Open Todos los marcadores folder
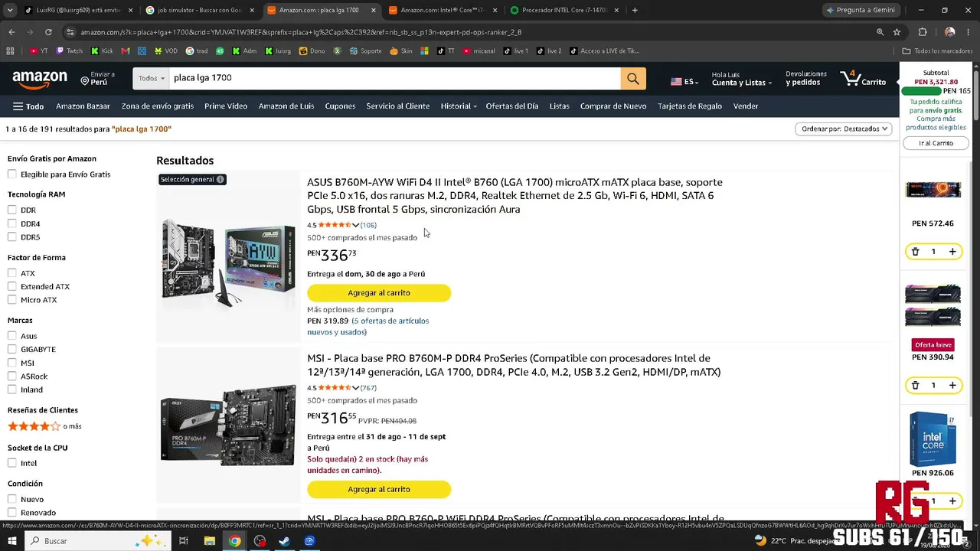 point(937,51)
